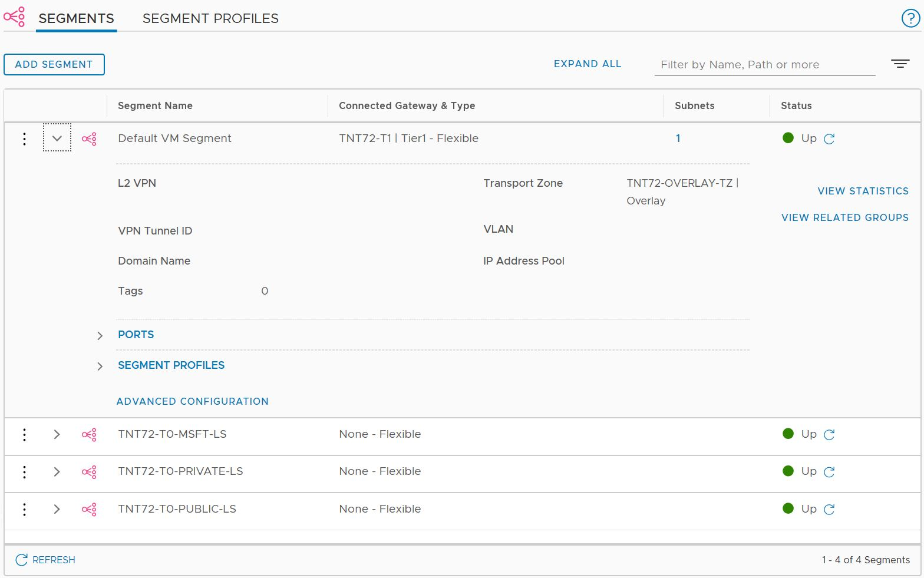This screenshot has width=924, height=578.
Task: Click the Add Segment button
Action: pos(54,64)
